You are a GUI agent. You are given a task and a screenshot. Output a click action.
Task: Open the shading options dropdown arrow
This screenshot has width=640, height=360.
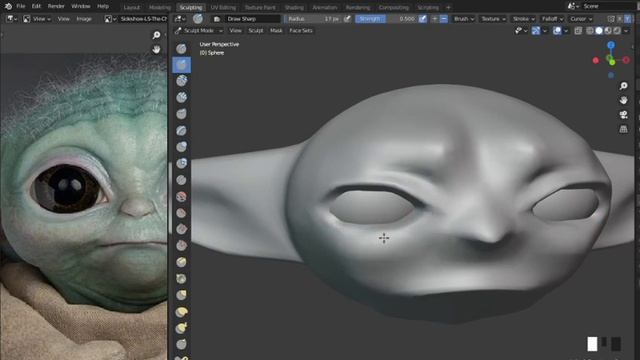(626, 31)
